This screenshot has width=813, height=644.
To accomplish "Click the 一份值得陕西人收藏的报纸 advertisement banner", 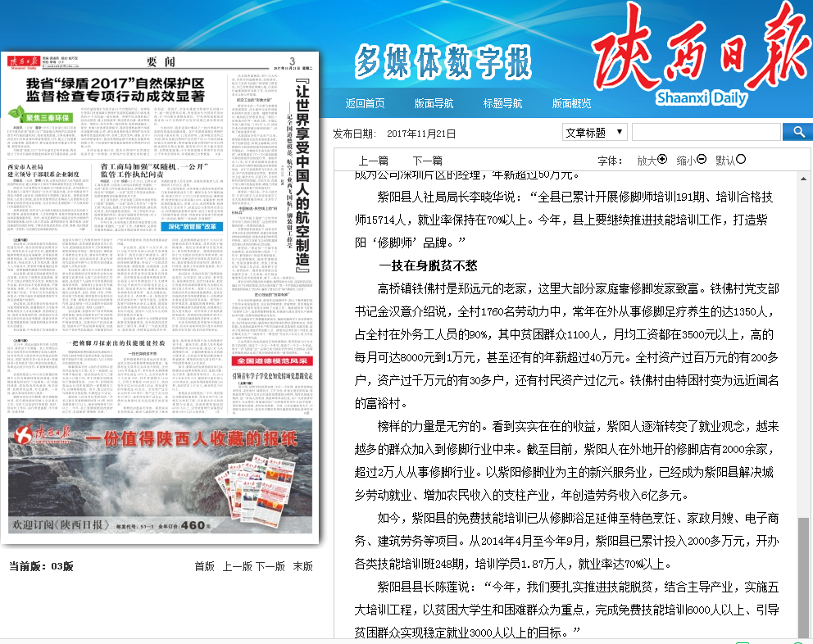I will tap(160, 476).
